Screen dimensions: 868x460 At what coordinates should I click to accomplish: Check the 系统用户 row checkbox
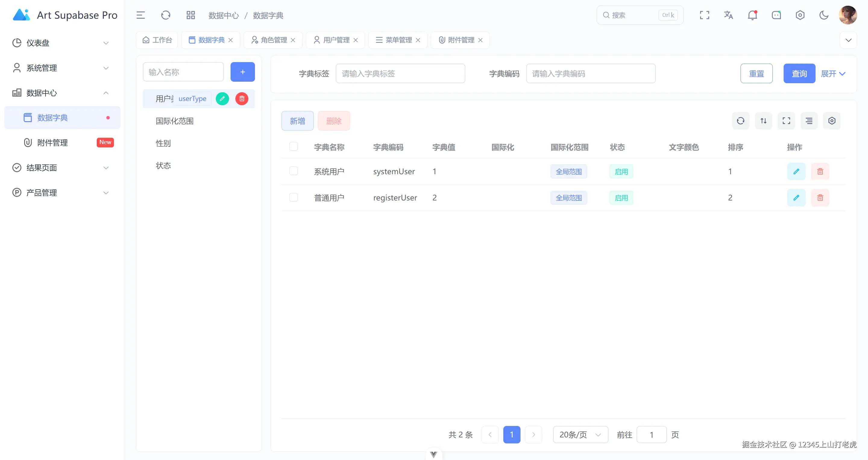[x=294, y=171]
